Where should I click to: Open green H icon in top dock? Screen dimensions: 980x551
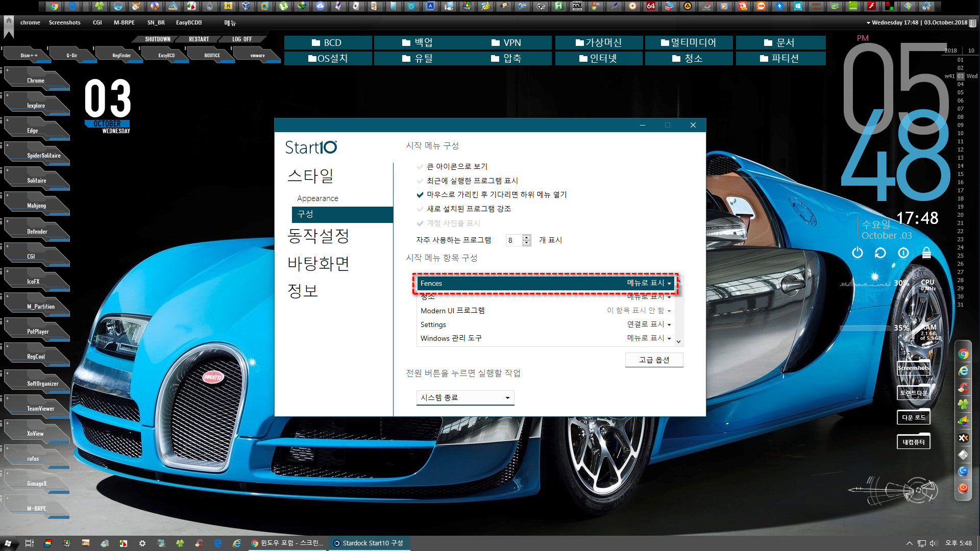coord(559,6)
